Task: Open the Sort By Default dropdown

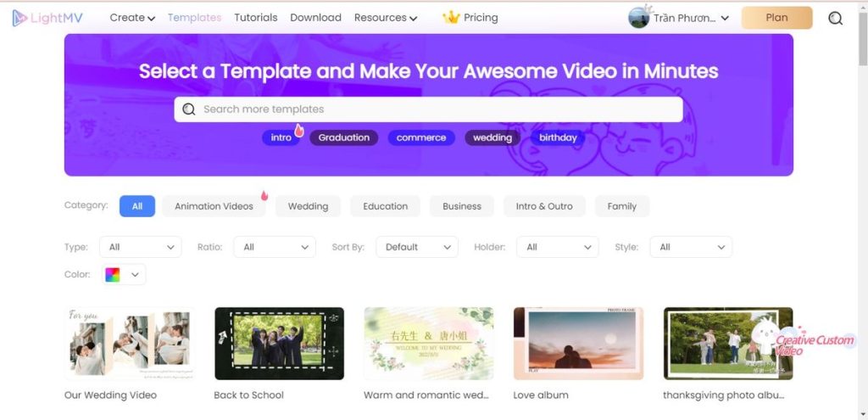Action: 417,247
